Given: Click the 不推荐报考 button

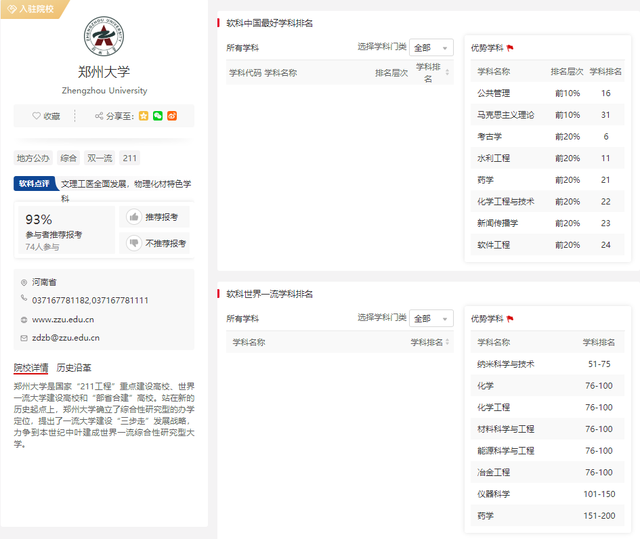Looking at the screenshot, I should 154,243.
